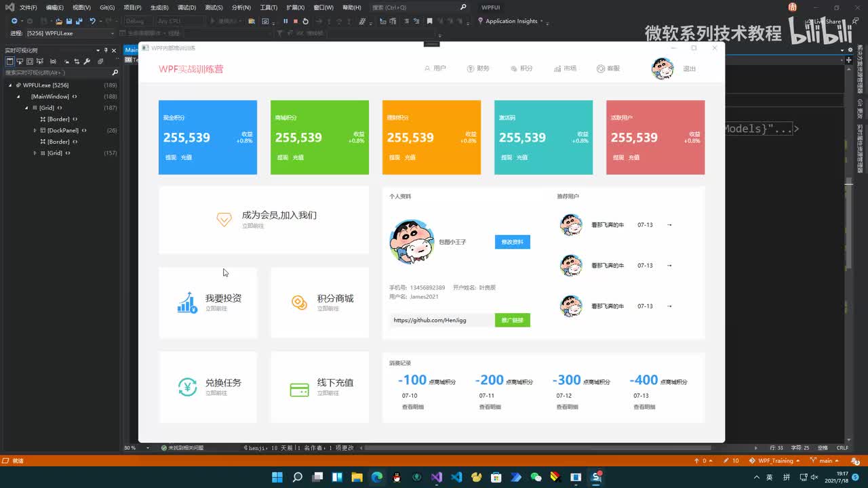The width and height of the screenshot is (868, 488).
Task: Click the Windows Start button on taskbar
Action: click(277, 477)
